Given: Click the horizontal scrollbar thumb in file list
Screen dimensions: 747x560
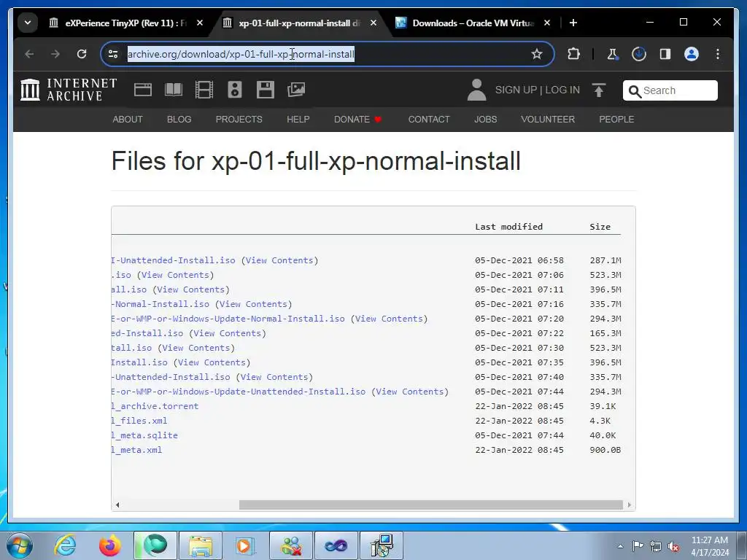Looking at the screenshot, I should [430, 505].
